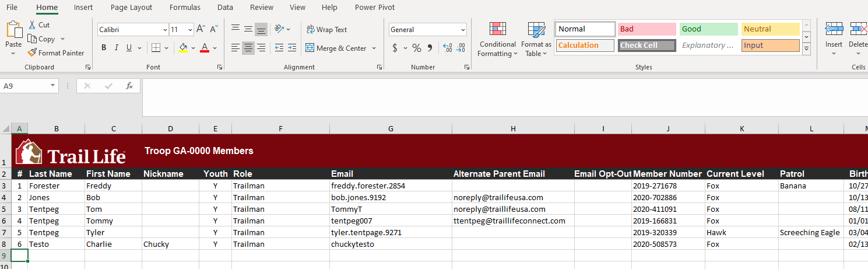The height and width of the screenshot is (269, 868).
Task: Align text right
Action: click(261, 48)
